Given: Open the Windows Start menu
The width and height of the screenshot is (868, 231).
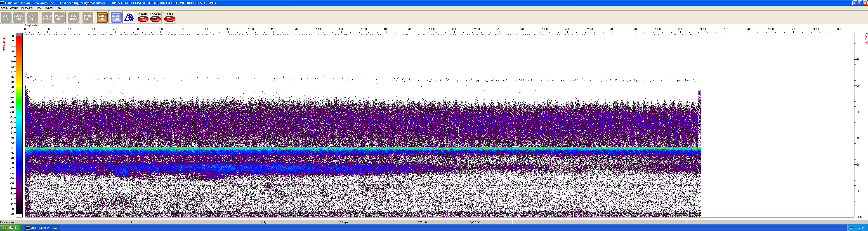Looking at the screenshot, I should click(x=11, y=228).
